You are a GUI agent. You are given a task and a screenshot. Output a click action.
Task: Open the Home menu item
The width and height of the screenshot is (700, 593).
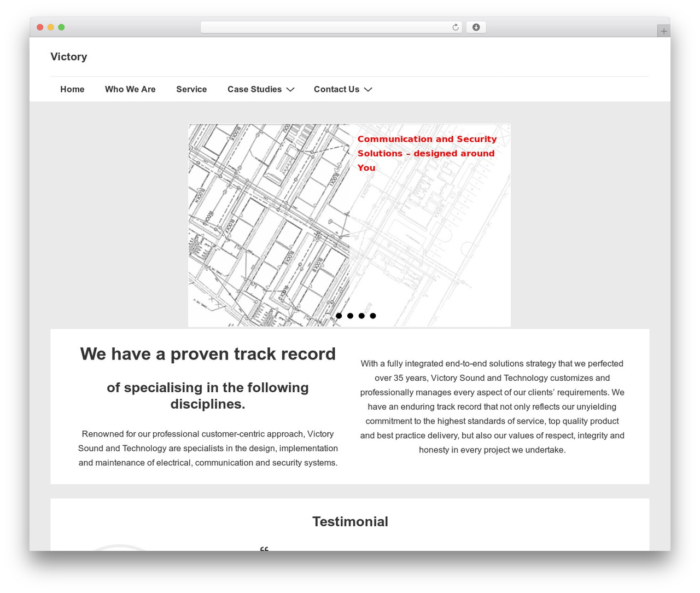(x=72, y=89)
